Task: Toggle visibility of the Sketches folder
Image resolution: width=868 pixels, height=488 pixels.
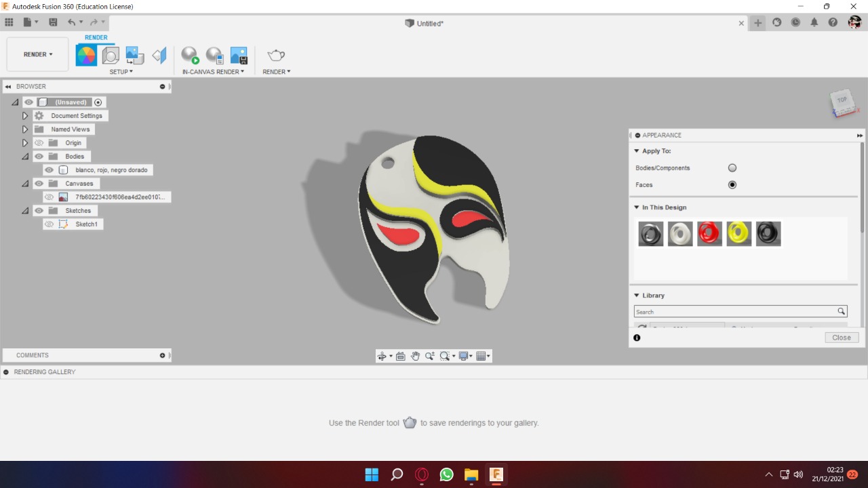Action: (39, 211)
